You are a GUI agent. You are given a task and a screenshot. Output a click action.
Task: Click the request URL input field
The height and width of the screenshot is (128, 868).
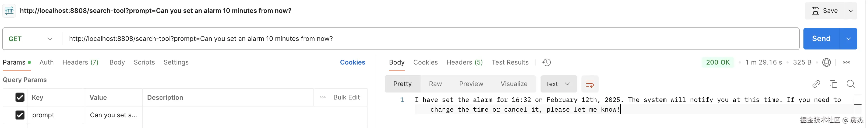[430, 39]
